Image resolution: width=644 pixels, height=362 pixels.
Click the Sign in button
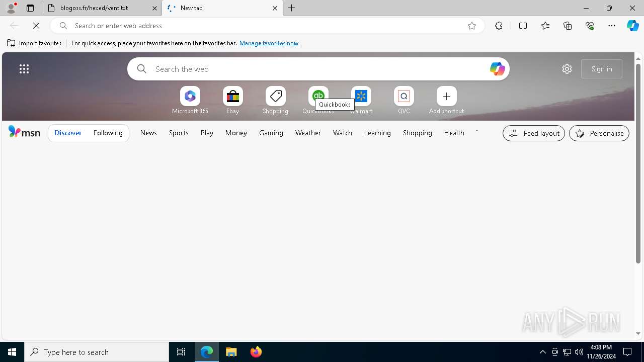tap(602, 69)
